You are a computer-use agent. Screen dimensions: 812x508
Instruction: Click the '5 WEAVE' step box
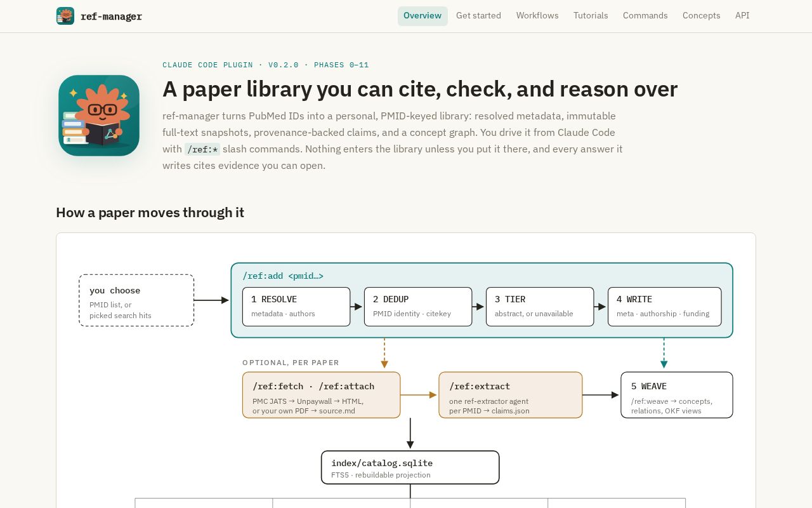tap(677, 395)
